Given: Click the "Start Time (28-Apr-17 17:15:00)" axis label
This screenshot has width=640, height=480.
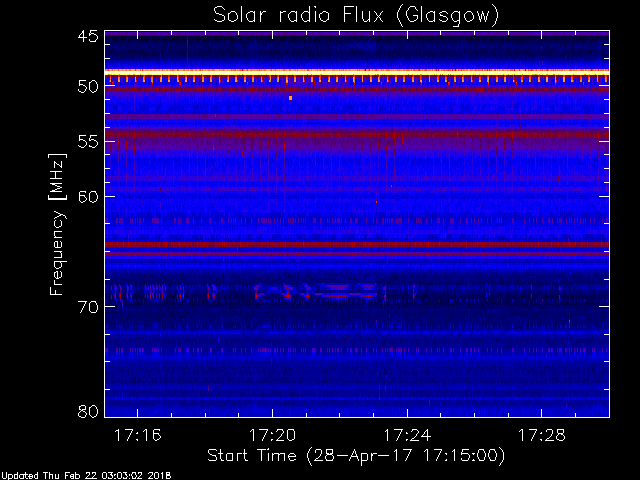Looking at the screenshot, I should 356,456.
